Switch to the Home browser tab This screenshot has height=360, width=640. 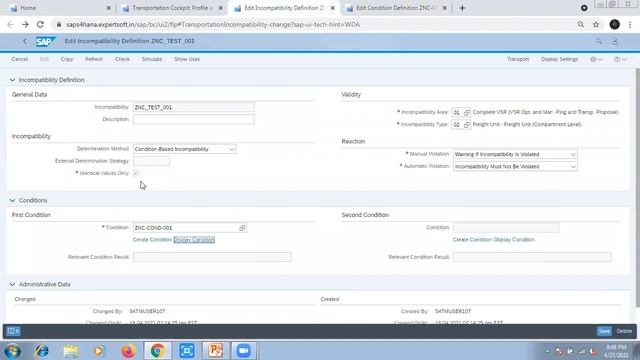(x=59, y=8)
